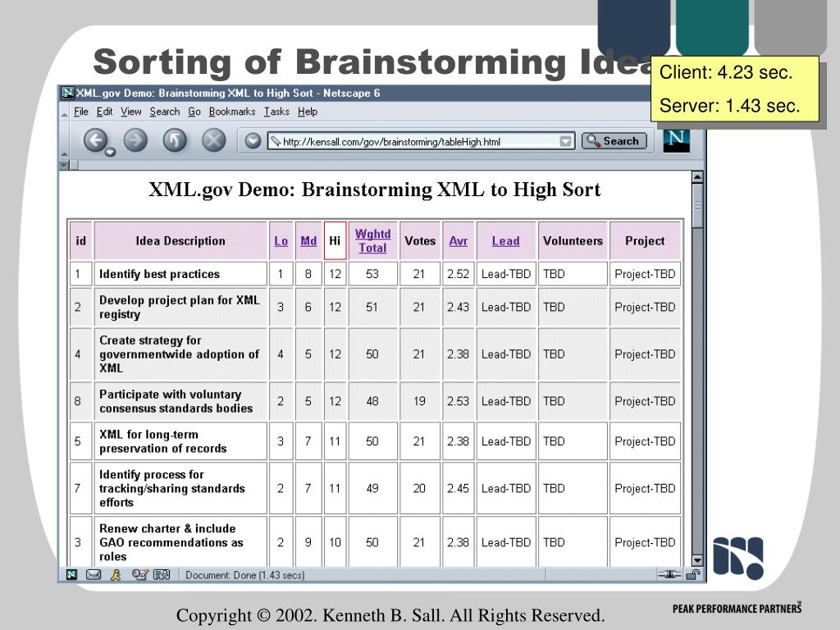Click weighted total 49 cell

click(x=373, y=488)
